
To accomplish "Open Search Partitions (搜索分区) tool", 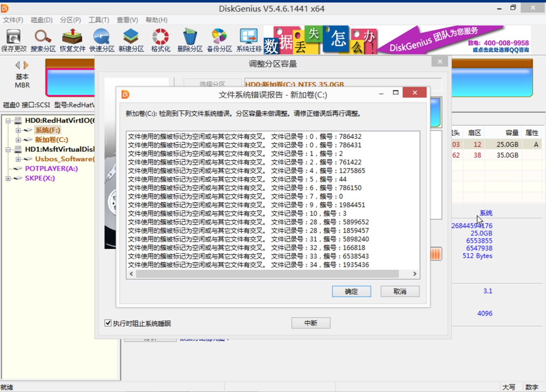I will pos(43,40).
